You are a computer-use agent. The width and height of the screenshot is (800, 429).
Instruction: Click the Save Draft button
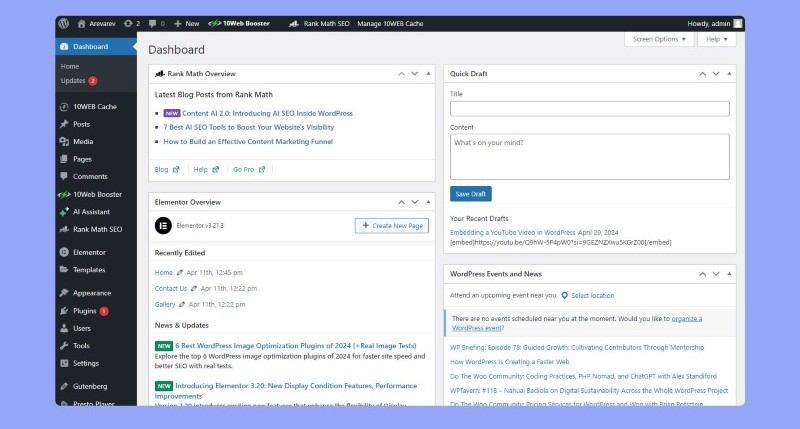tap(470, 194)
